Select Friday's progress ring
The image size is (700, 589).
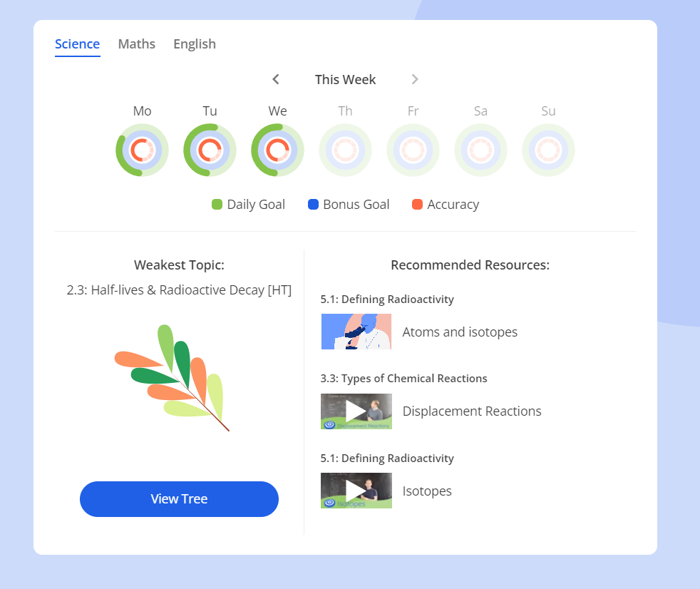point(413,150)
